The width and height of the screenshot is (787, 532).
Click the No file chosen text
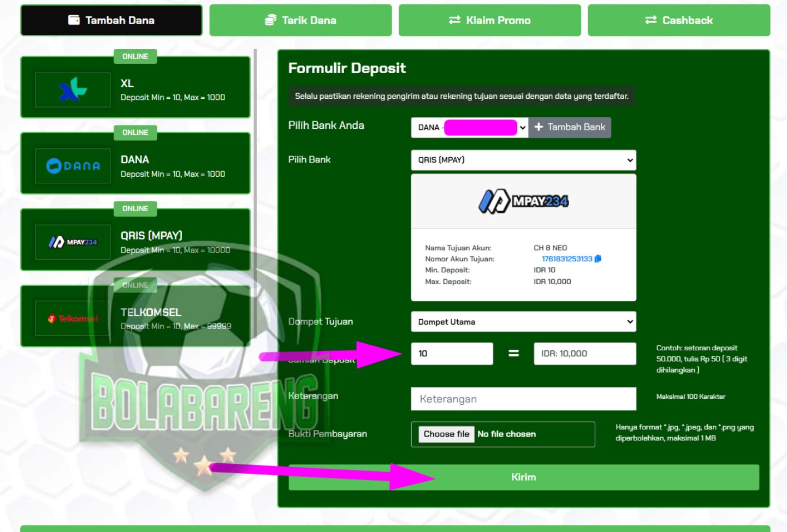506,434
